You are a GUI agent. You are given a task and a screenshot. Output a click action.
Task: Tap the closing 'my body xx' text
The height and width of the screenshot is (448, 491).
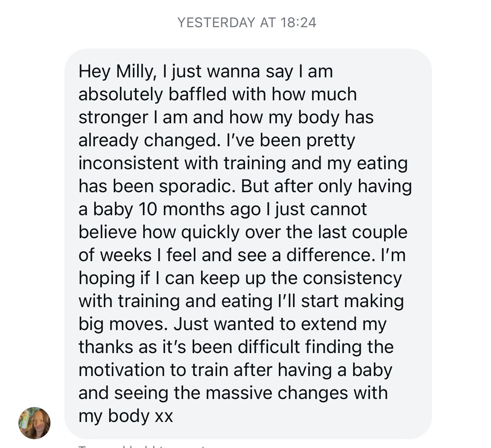click(126, 416)
